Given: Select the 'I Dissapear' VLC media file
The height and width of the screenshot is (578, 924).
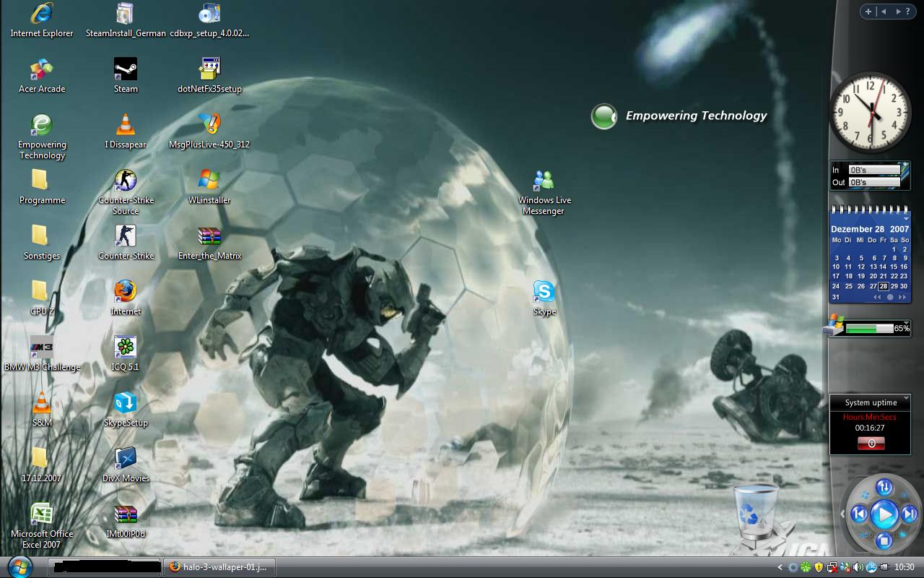Looking at the screenshot, I should tap(126, 131).
